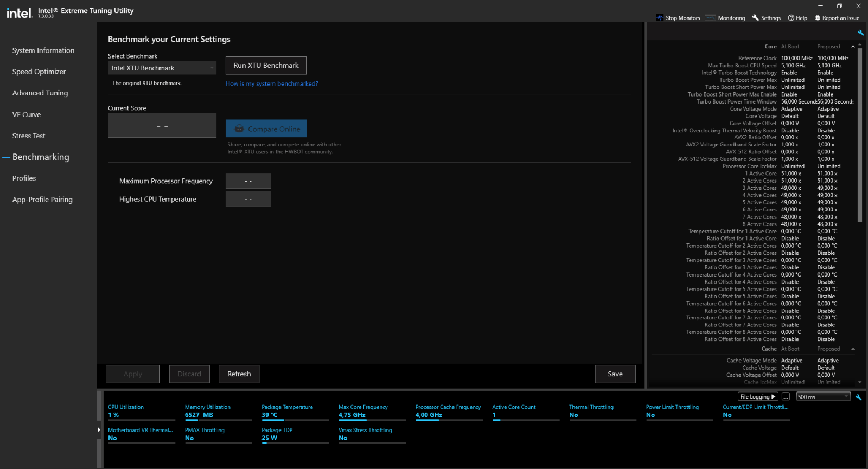Minimize the Extreme Tuning Utility window
The height and width of the screenshot is (469, 868).
coord(820,6)
